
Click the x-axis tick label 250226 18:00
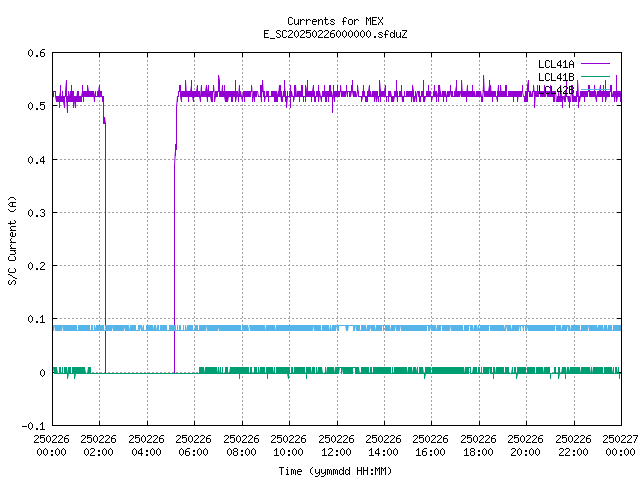[478, 446]
